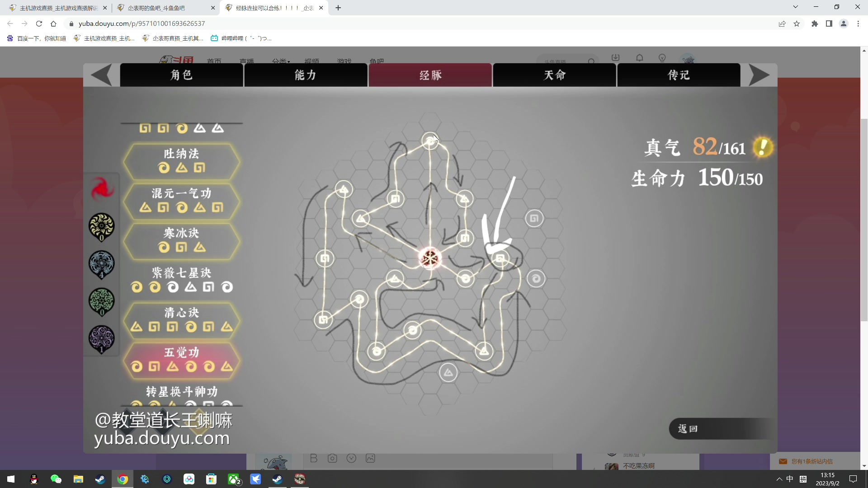
Task: Click the yellow exclamation alert icon
Action: coord(763,147)
